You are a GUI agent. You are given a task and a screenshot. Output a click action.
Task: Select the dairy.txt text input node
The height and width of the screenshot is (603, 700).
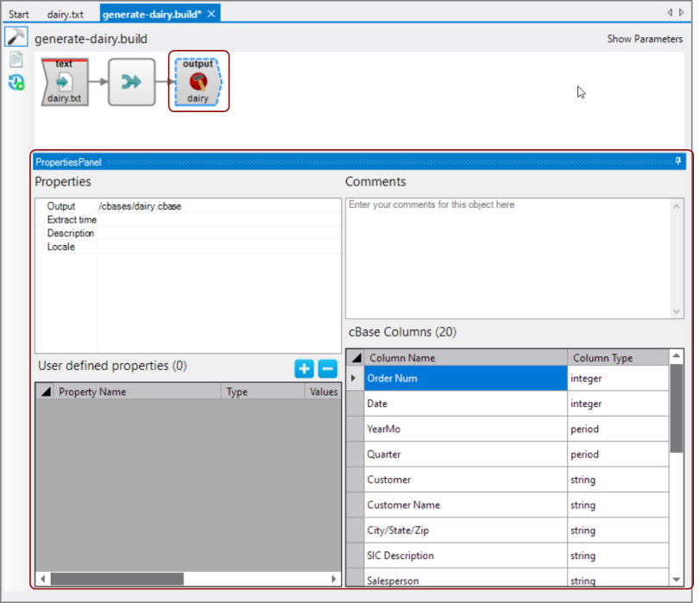pyautogui.click(x=64, y=82)
